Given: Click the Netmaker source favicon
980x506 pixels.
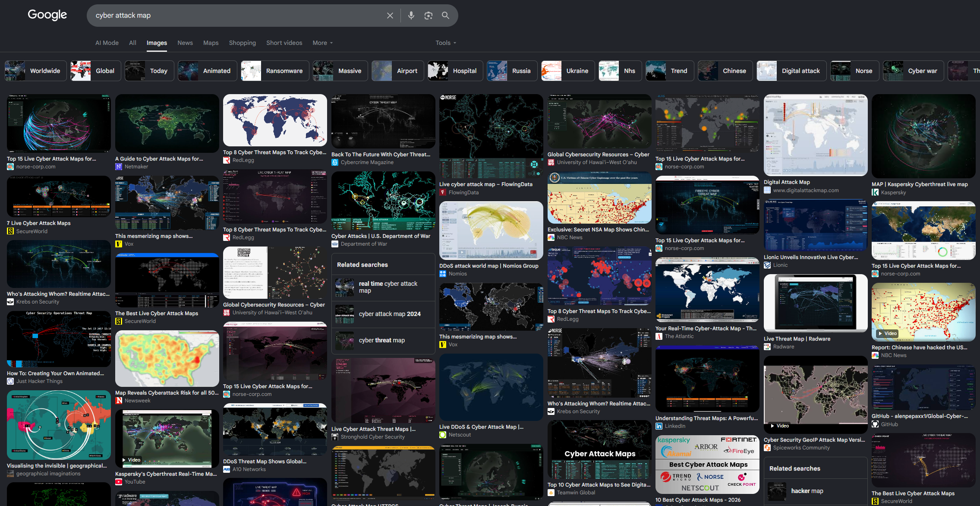Looking at the screenshot, I should click(119, 167).
